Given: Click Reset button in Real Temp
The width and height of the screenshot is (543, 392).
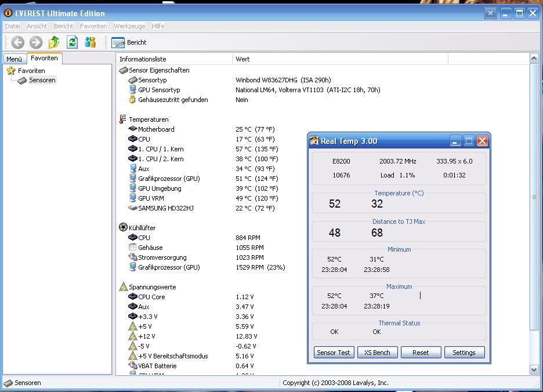Looking at the screenshot, I should click(421, 353).
